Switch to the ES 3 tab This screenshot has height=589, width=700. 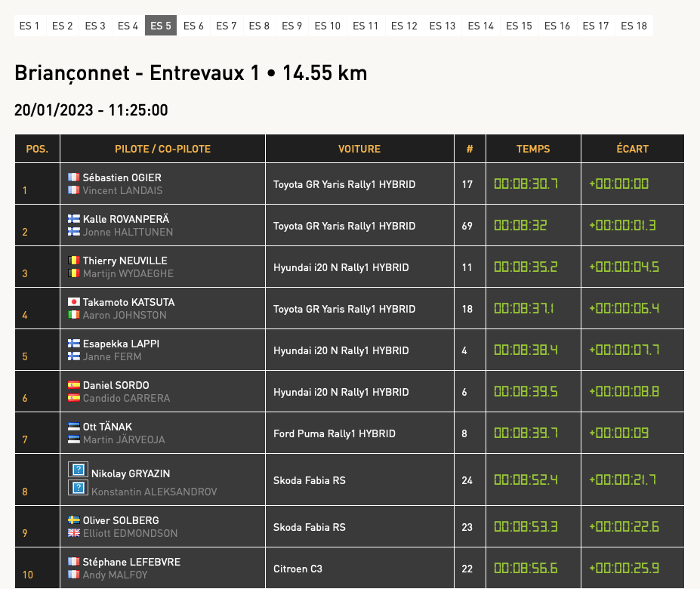95,26
